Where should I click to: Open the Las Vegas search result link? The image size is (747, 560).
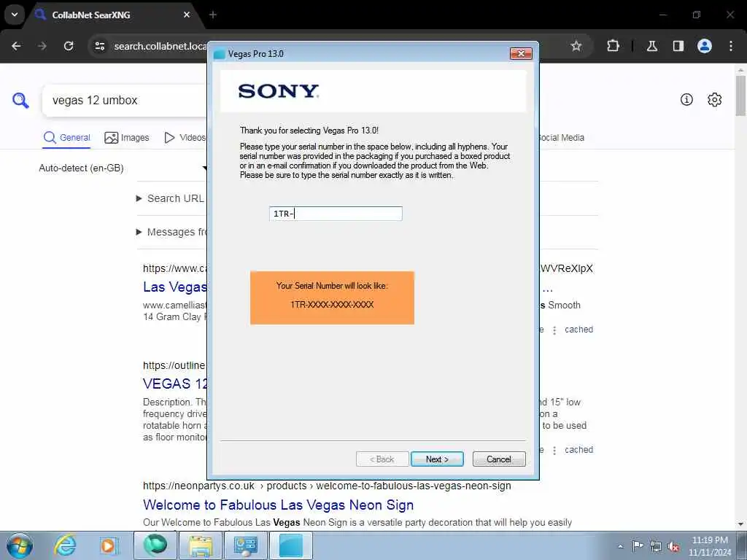[175, 287]
